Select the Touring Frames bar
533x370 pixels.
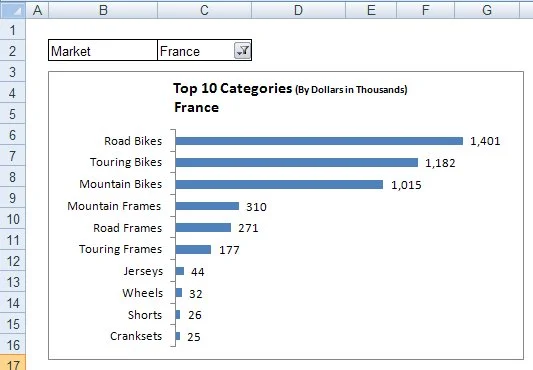[x=193, y=249]
